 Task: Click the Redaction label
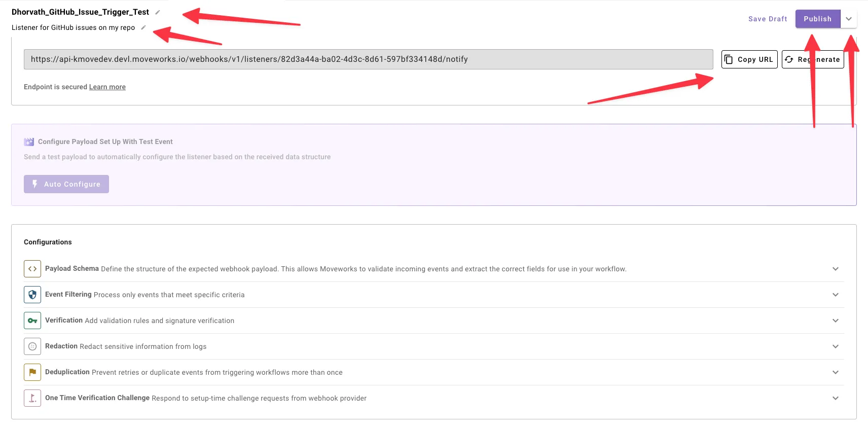[61, 346]
